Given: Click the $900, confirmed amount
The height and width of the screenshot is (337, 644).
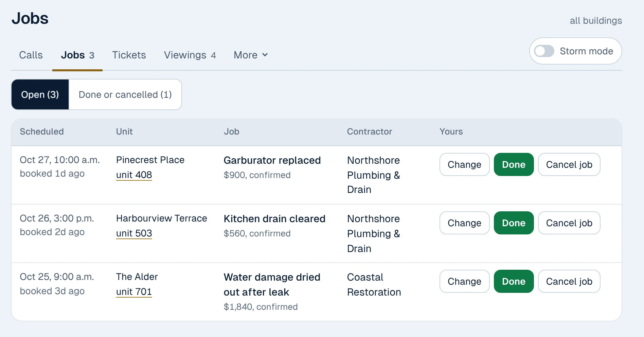Looking at the screenshot, I should (x=257, y=175).
